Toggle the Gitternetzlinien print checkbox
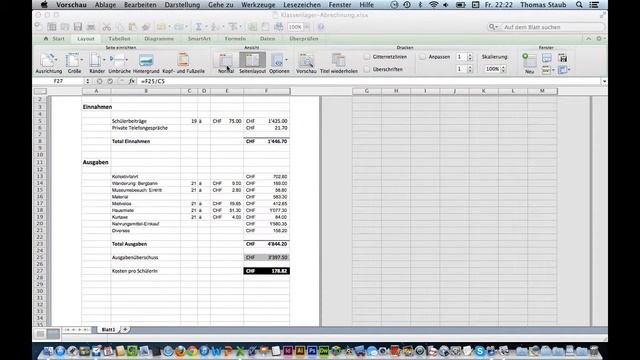 (x=367, y=57)
